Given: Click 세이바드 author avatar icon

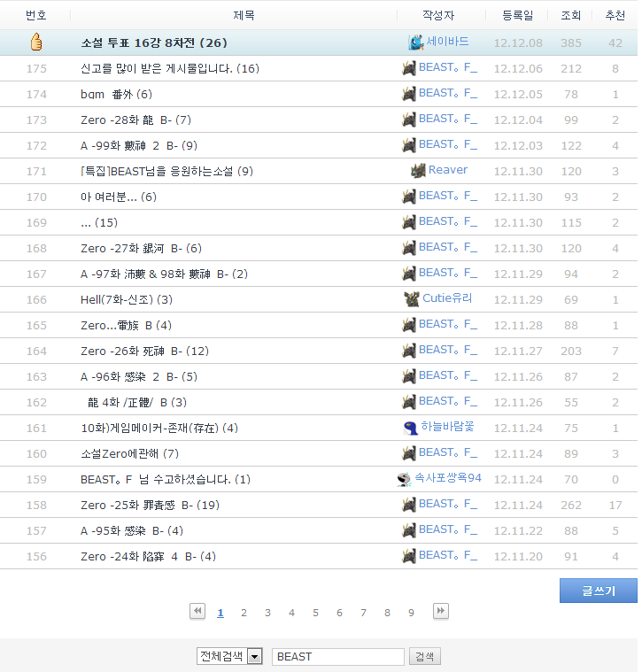Looking at the screenshot, I should 415,42.
